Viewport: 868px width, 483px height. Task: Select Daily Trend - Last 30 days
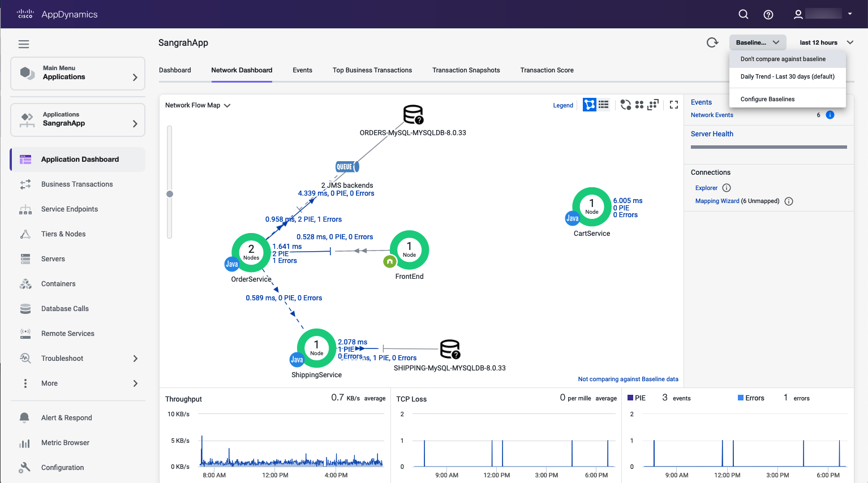pyautogui.click(x=788, y=76)
